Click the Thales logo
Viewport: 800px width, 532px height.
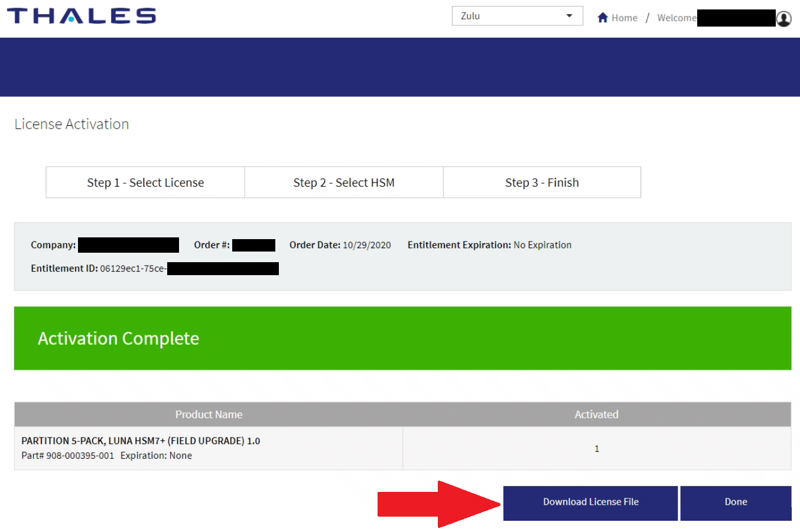[82, 16]
